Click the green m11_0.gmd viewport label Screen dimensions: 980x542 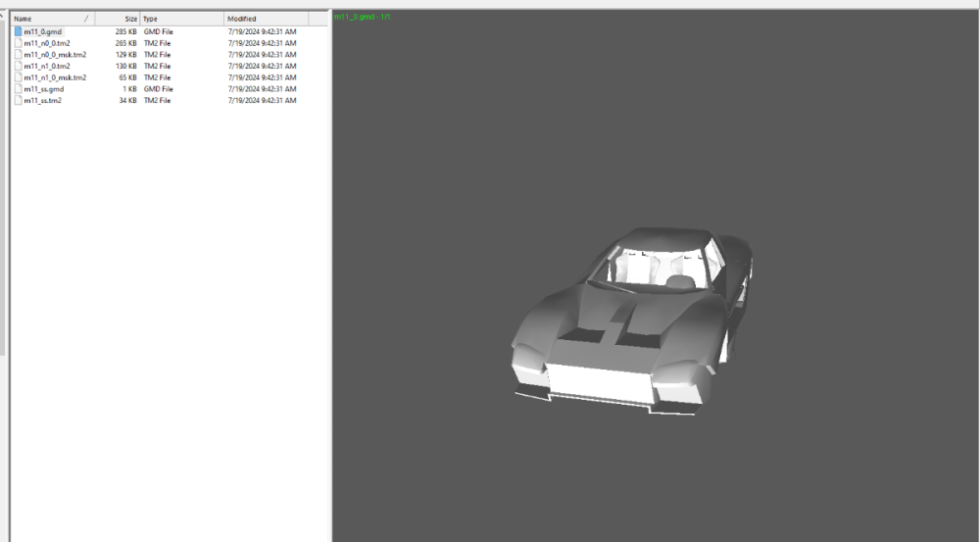point(362,17)
